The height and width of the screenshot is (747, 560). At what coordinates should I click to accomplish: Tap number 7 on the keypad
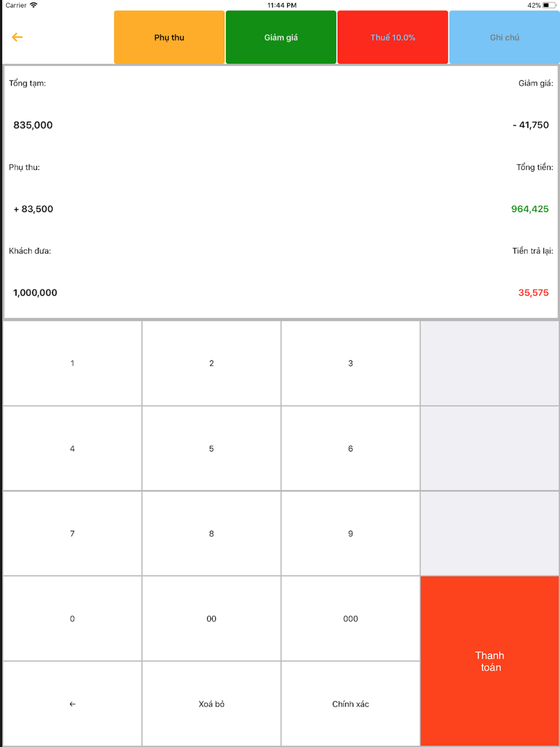(72, 534)
